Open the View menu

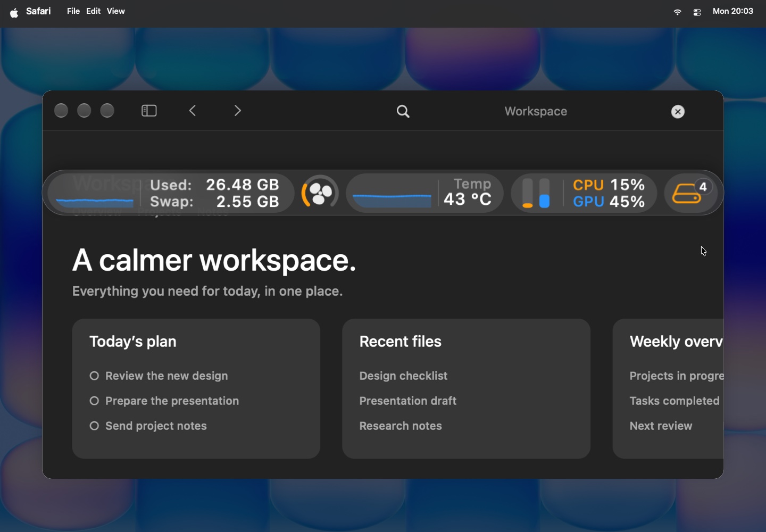(116, 11)
